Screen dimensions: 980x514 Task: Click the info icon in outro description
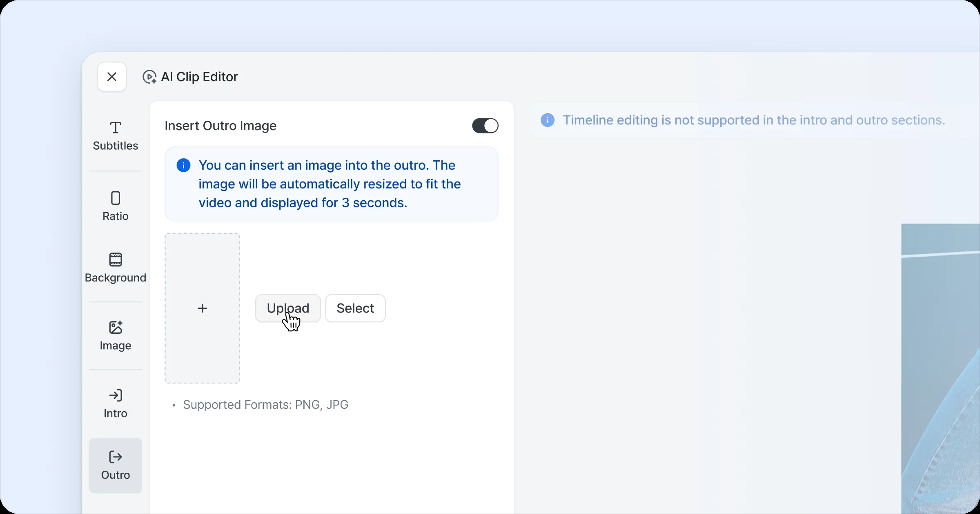pyautogui.click(x=183, y=165)
